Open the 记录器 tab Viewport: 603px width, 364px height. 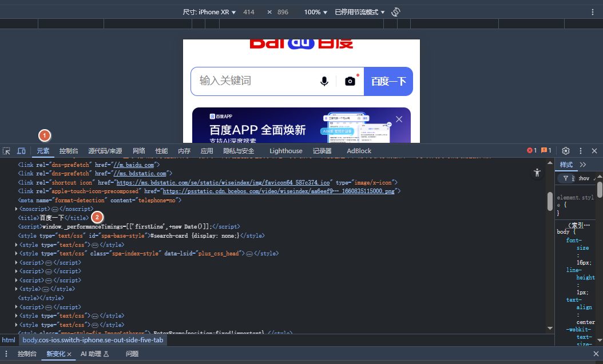(x=322, y=151)
